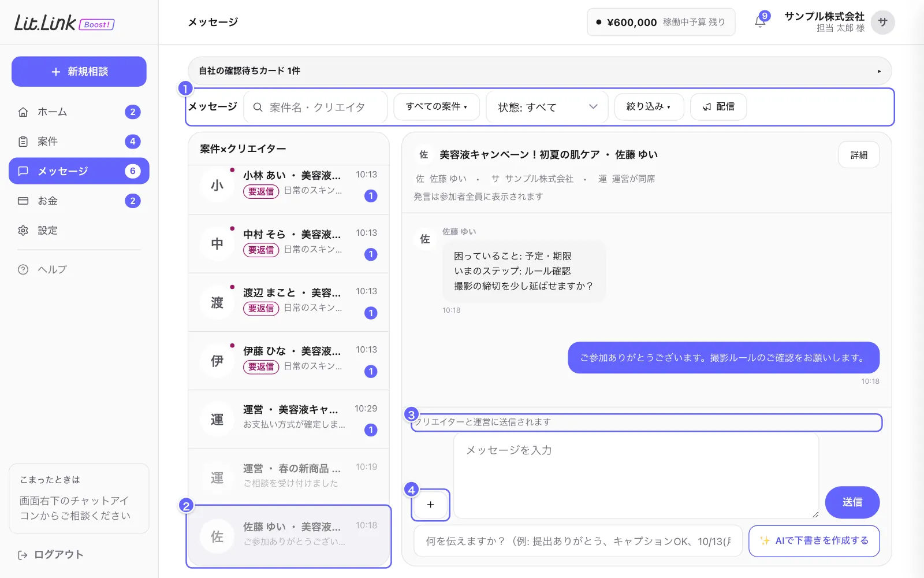
Task: Click the plus attachment button
Action: point(430,505)
